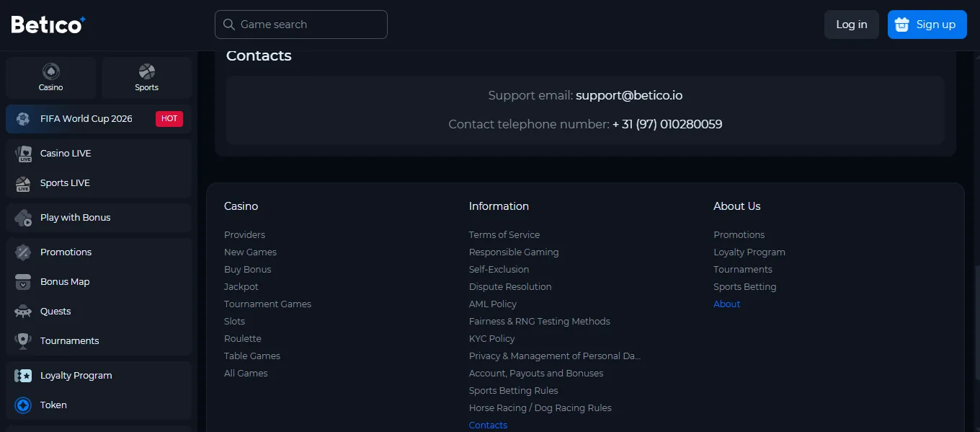The width and height of the screenshot is (980, 432).
Task: Open the blue Contacts footer link
Action: (x=488, y=426)
